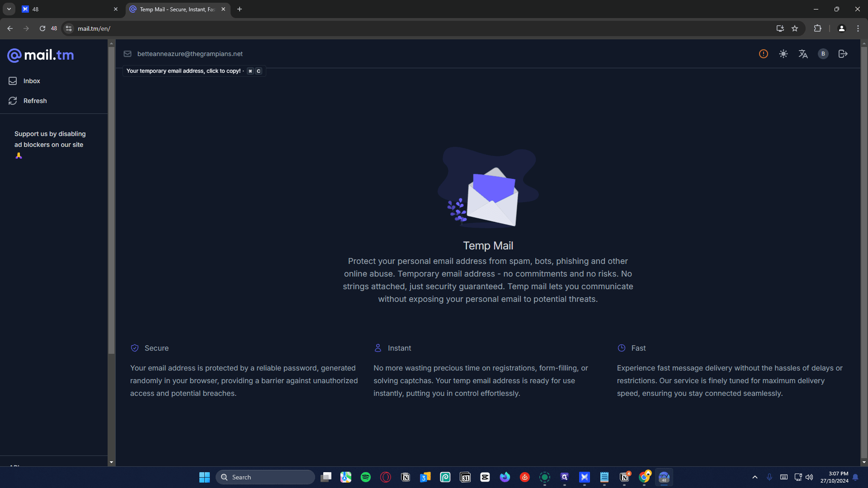Click the orange warning alert icon
The image size is (868, 488).
pyautogui.click(x=764, y=54)
